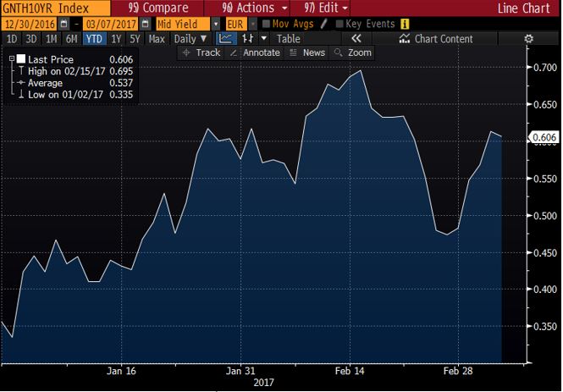Click the Mov Avgs pencil edit icon
Screen dimensions: 563x392
click(x=323, y=25)
